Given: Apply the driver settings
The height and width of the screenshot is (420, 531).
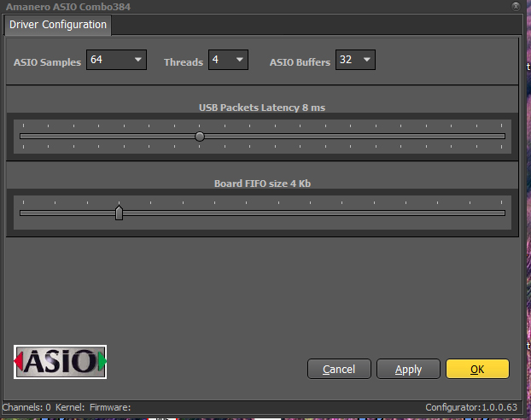Looking at the screenshot, I should (x=408, y=369).
